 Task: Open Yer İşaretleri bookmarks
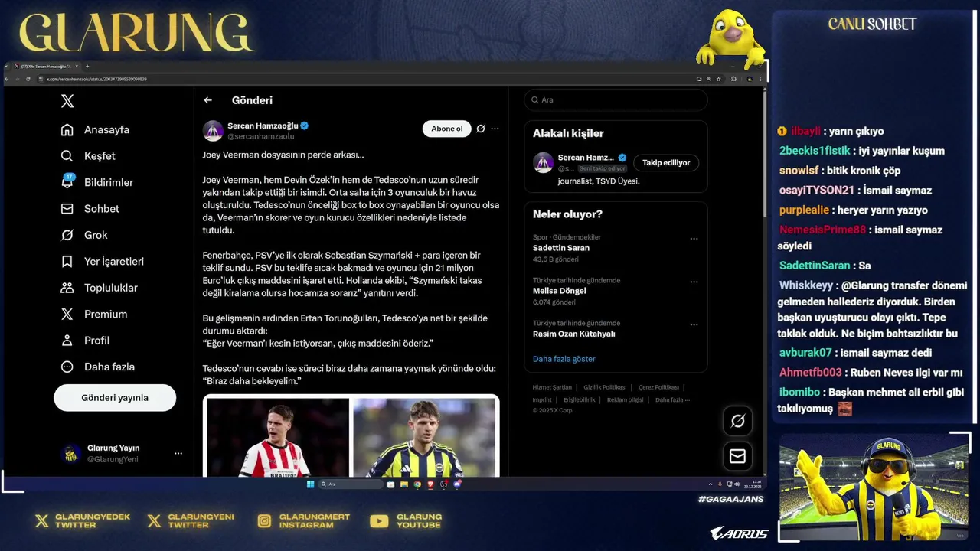pos(102,262)
